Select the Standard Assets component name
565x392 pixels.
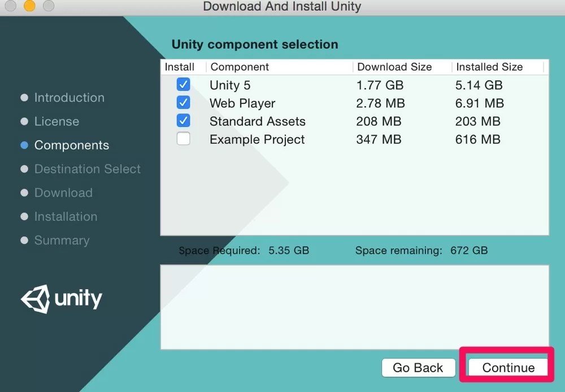(257, 121)
